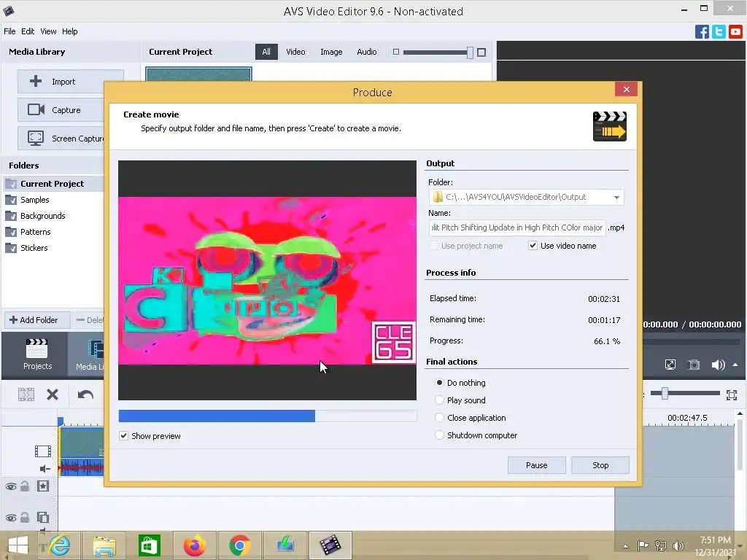
Task: Open File Explorer from the taskbar
Action: [x=104, y=545]
